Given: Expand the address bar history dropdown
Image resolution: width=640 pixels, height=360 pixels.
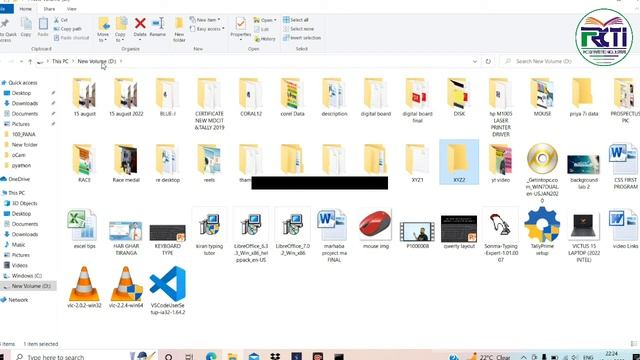Looking at the screenshot, I should [x=474, y=61].
